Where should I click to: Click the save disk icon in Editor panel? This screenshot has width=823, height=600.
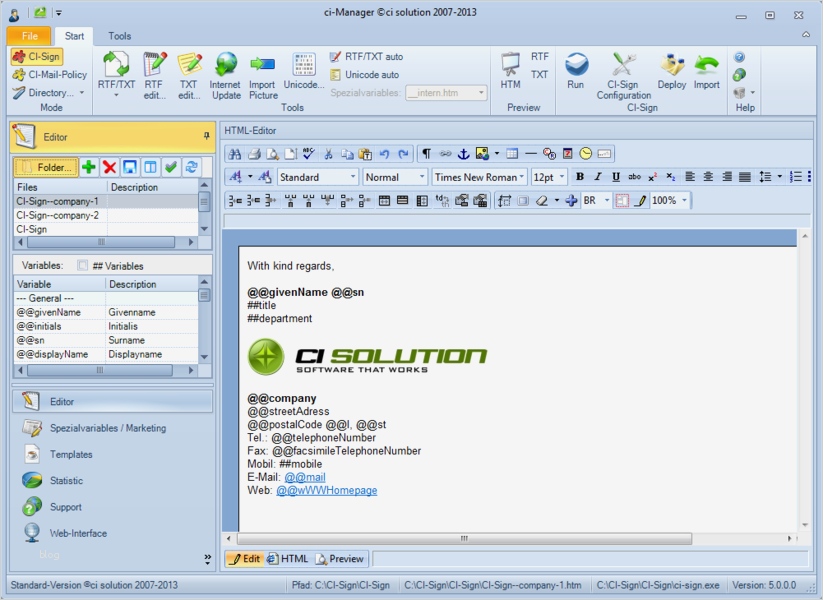point(130,167)
